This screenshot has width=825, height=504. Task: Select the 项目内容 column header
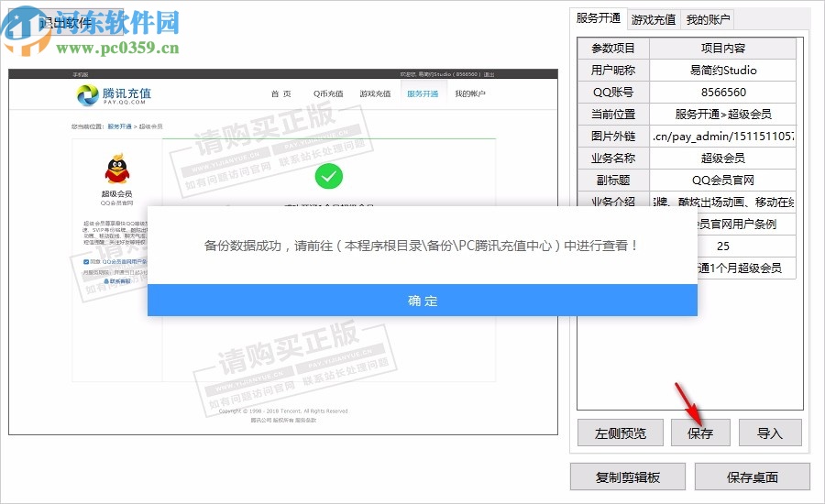click(723, 48)
